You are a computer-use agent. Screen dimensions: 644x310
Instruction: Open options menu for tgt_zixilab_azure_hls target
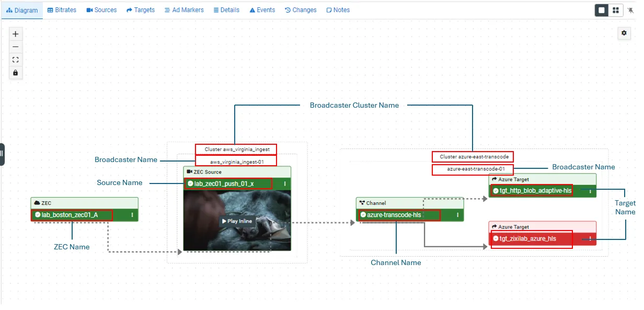click(590, 239)
